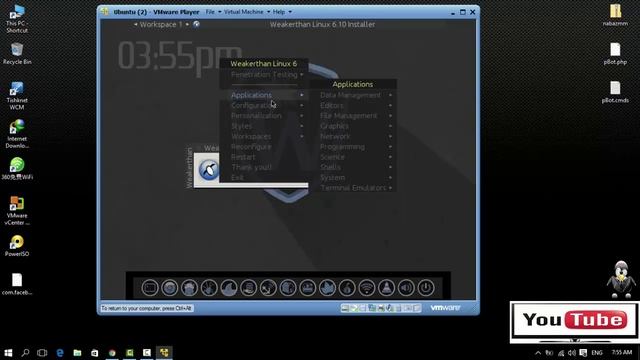Click the VMware Player taskbar icon

pyautogui.click(x=164, y=353)
